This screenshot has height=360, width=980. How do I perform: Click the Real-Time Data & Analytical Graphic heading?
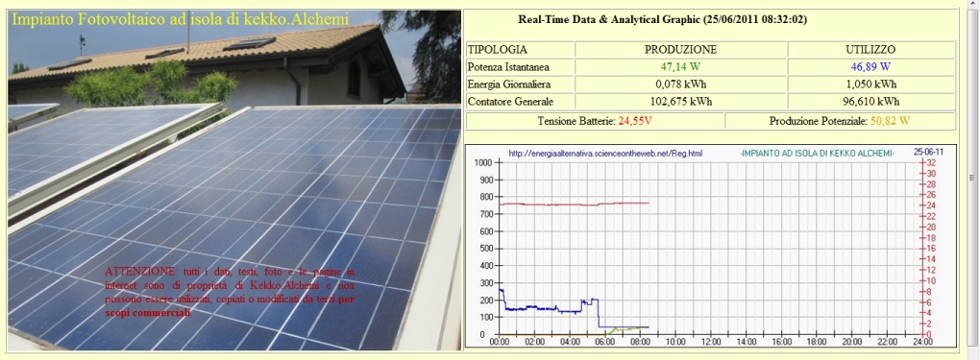coord(663,19)
